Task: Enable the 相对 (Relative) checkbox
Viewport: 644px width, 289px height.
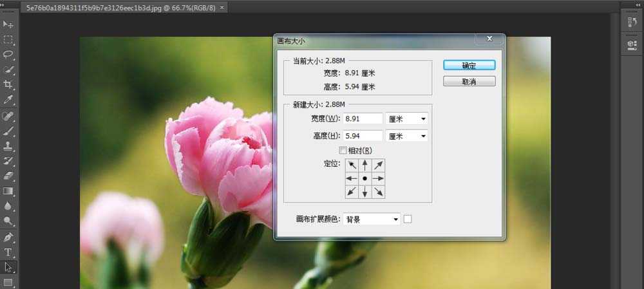Action: coord(343,150)
